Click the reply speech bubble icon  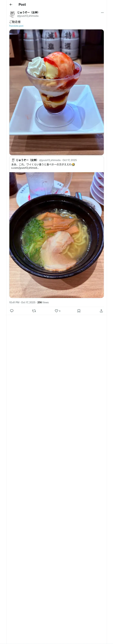coord(12,311)
